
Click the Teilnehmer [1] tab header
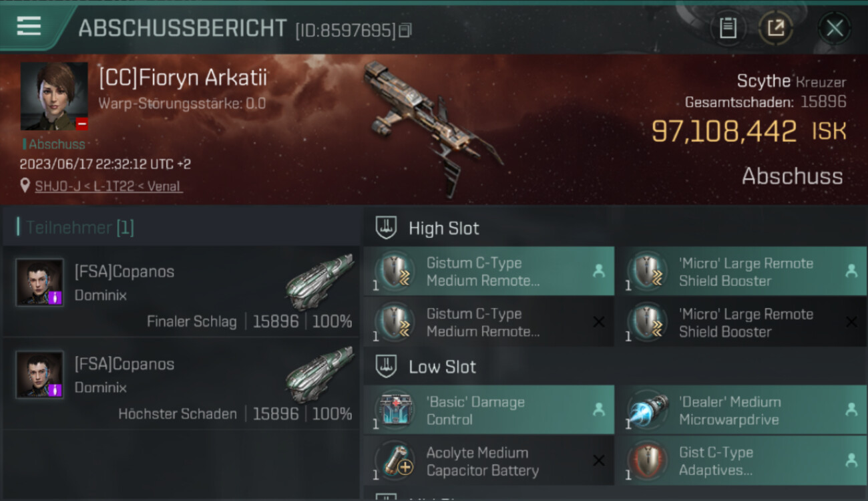79,228
